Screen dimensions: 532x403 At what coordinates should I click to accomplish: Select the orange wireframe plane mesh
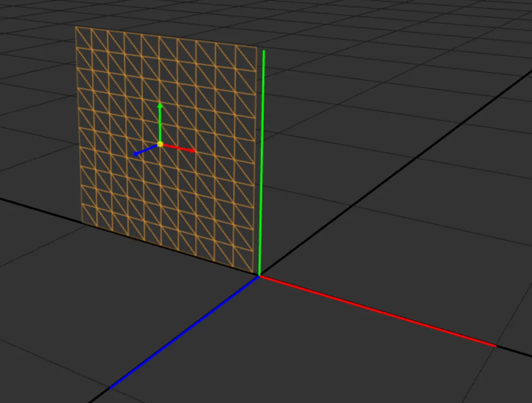[166, 149]
